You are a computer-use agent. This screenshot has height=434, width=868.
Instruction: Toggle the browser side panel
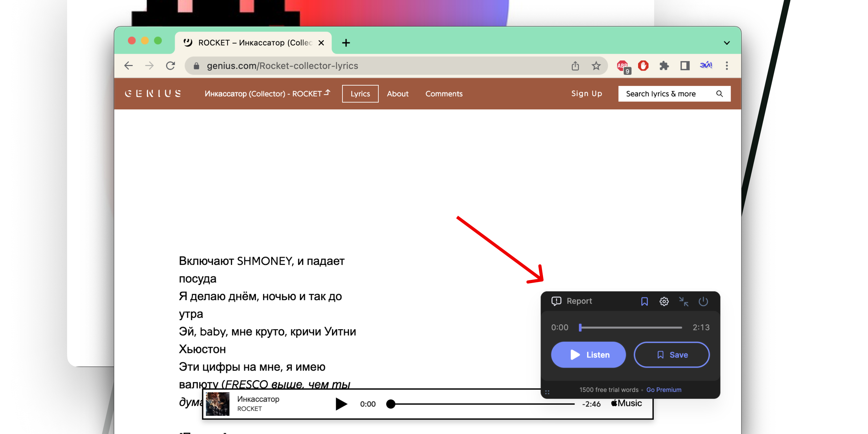click(685, 66)
